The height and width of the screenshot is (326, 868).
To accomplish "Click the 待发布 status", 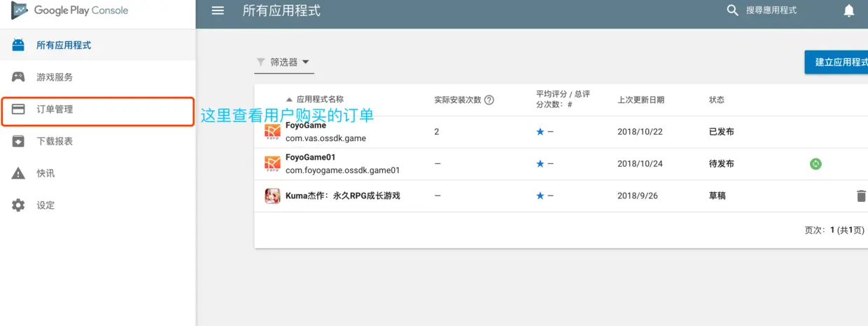I will 722,164.
